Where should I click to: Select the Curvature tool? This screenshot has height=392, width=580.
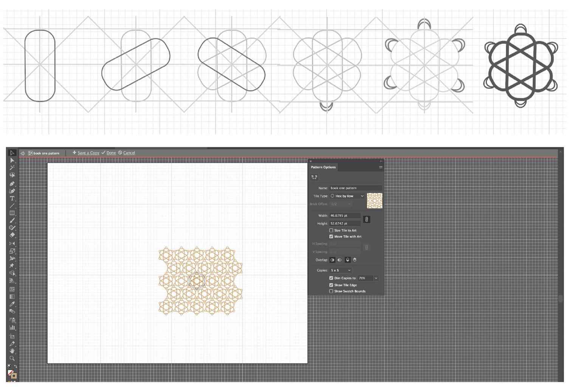click(x=12, y=191)
